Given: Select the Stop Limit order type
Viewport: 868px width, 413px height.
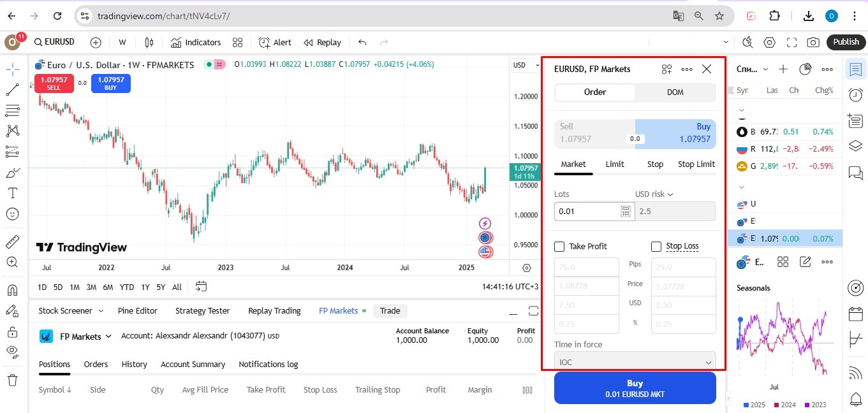Looking at the screenshot, I should point(696,164).
